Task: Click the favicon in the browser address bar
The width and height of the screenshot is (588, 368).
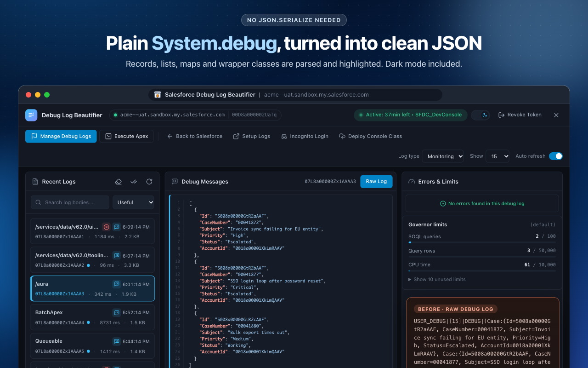Action: pos(158,95)
